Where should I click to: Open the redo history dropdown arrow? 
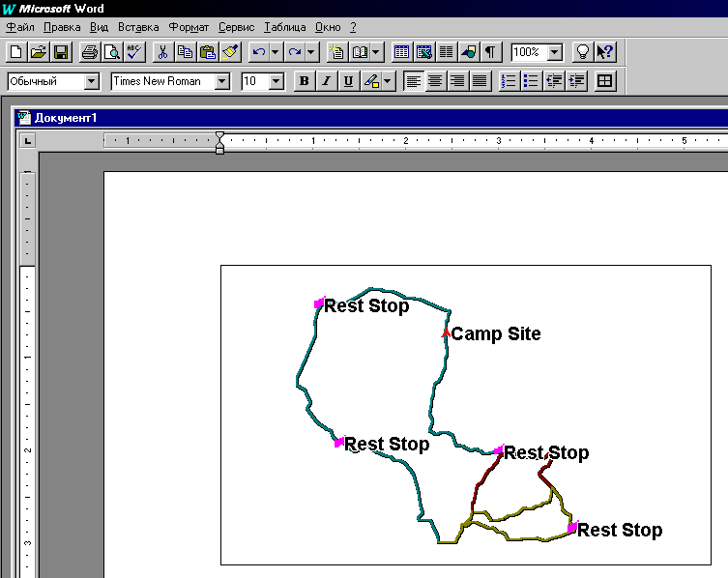pyautogui.click(x=311, y=52)
